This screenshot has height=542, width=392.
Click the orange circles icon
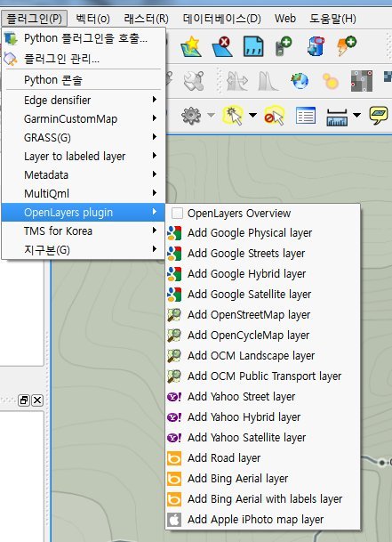330,81
